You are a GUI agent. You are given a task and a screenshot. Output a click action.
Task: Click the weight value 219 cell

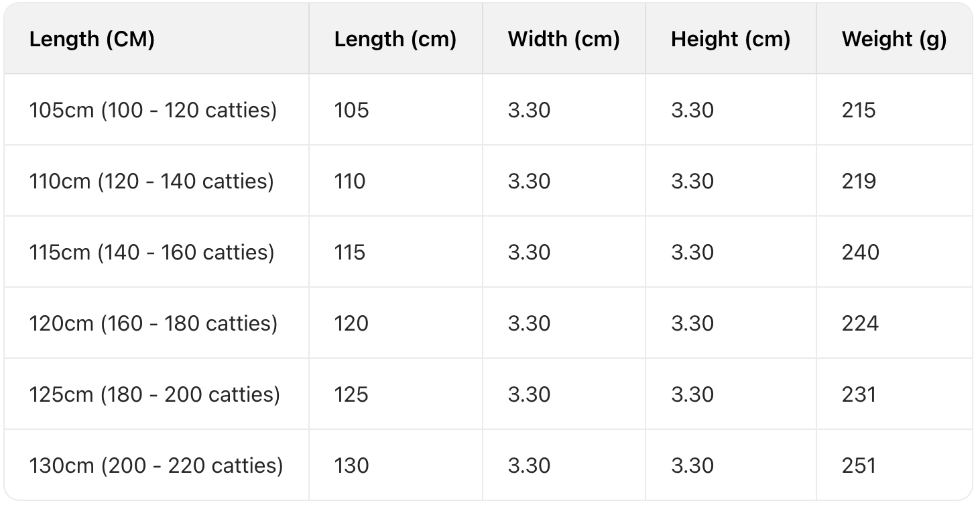(x=859, y=181)
